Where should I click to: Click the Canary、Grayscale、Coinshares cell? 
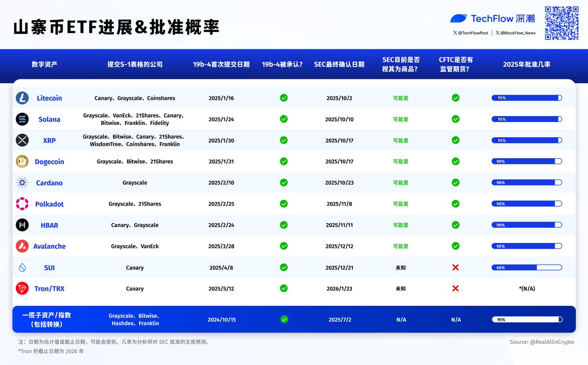135,98
